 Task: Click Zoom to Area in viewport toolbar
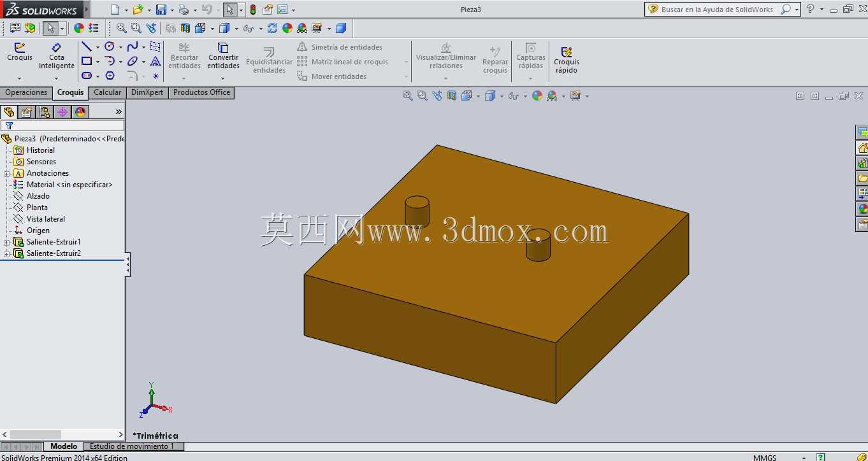[422, 96]
